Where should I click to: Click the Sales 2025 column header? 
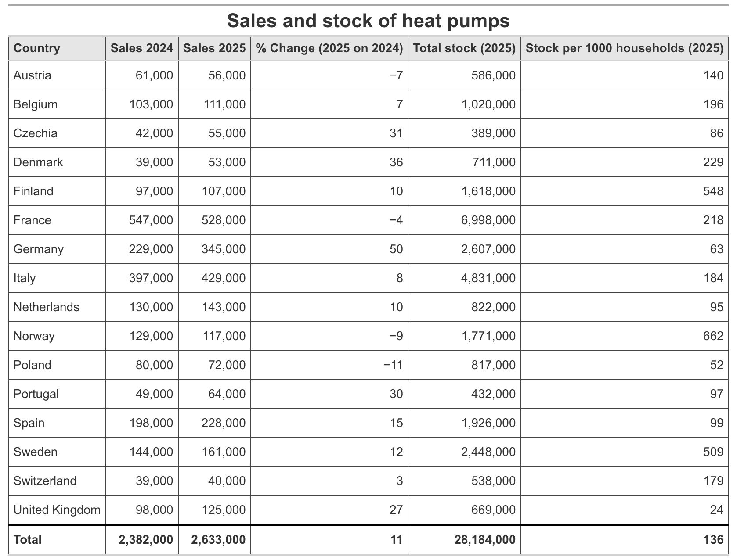214,48
